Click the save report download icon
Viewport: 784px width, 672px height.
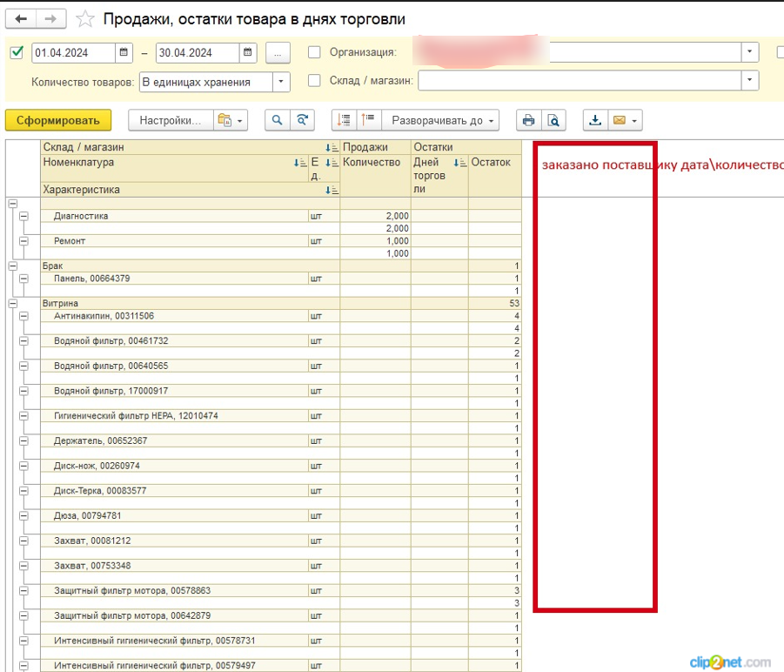coord(595,120)
